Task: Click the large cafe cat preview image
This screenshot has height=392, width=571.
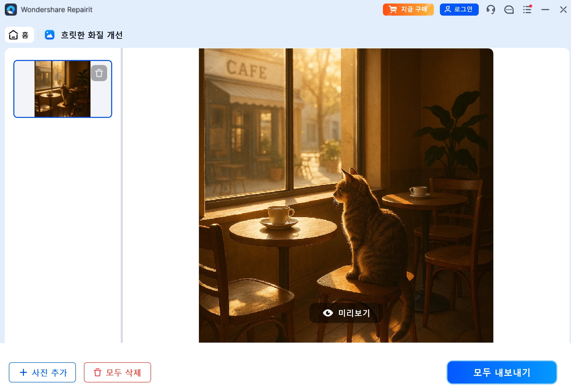Action: tap(346, 176)
